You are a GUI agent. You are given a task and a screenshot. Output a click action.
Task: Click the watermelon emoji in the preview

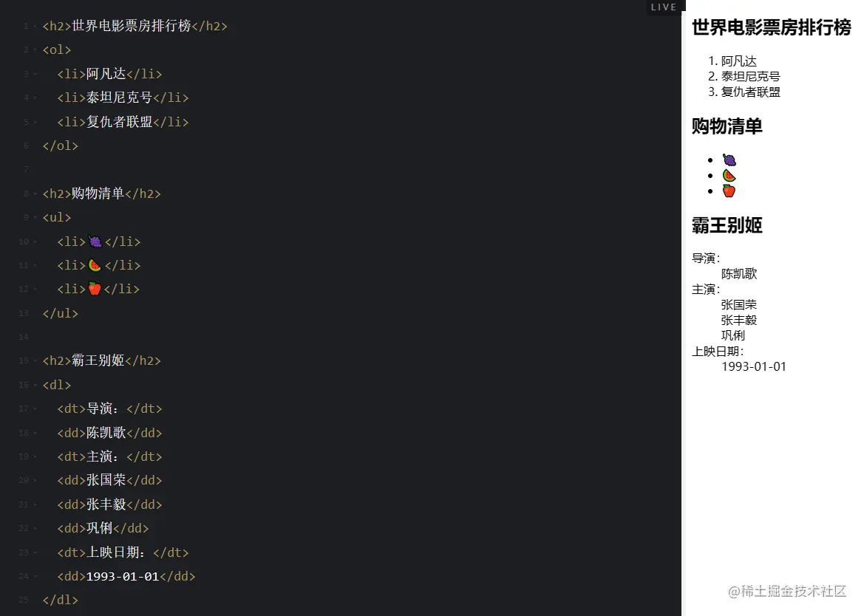[x=729, y=175]
